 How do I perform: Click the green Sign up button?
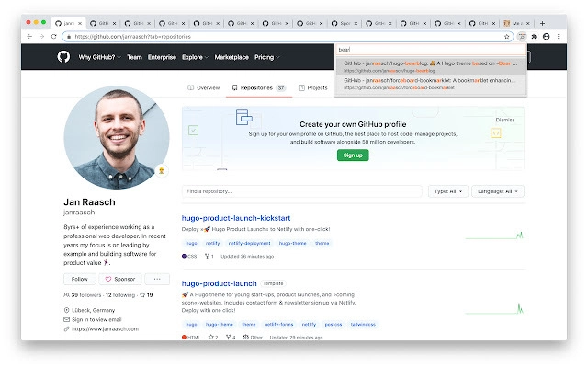[353, 155]
